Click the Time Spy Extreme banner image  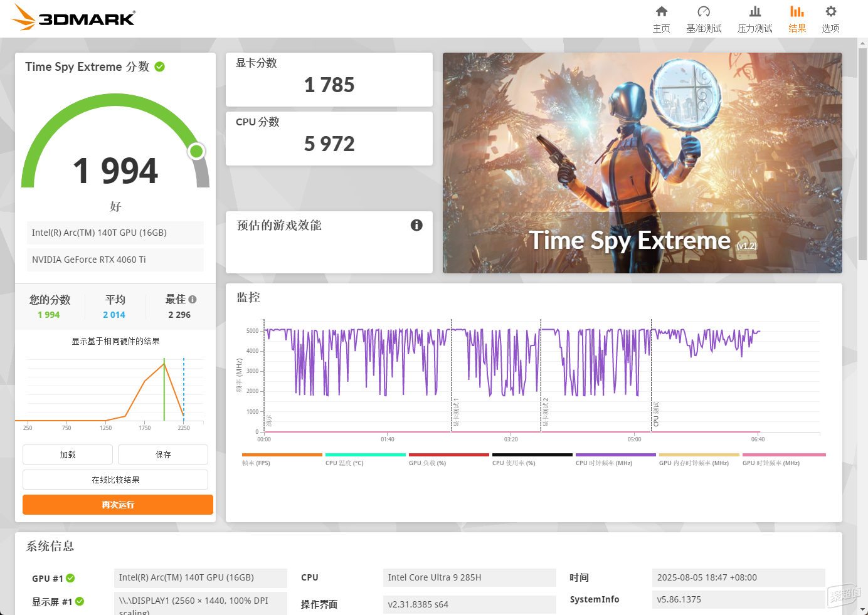tap(642, 163)
